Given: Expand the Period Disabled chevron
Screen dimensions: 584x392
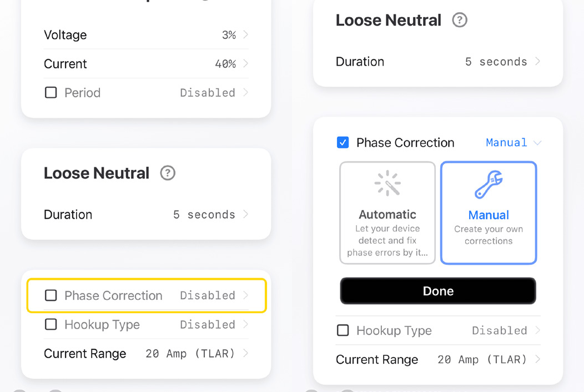Looking at the screenshot, I should (x=245, y=93).
